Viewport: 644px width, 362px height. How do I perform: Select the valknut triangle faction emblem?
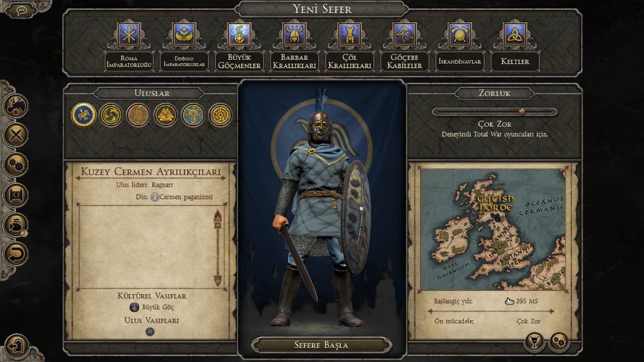(x=165, y=115)
